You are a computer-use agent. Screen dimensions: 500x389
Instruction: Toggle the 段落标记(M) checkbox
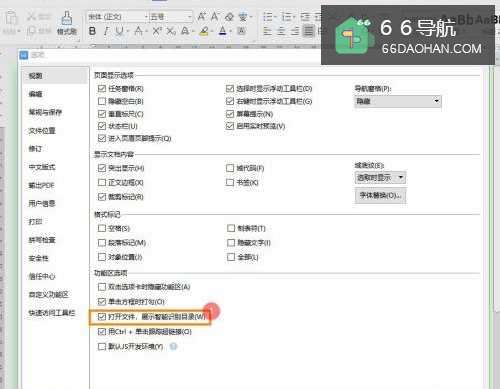coord(102,243)
